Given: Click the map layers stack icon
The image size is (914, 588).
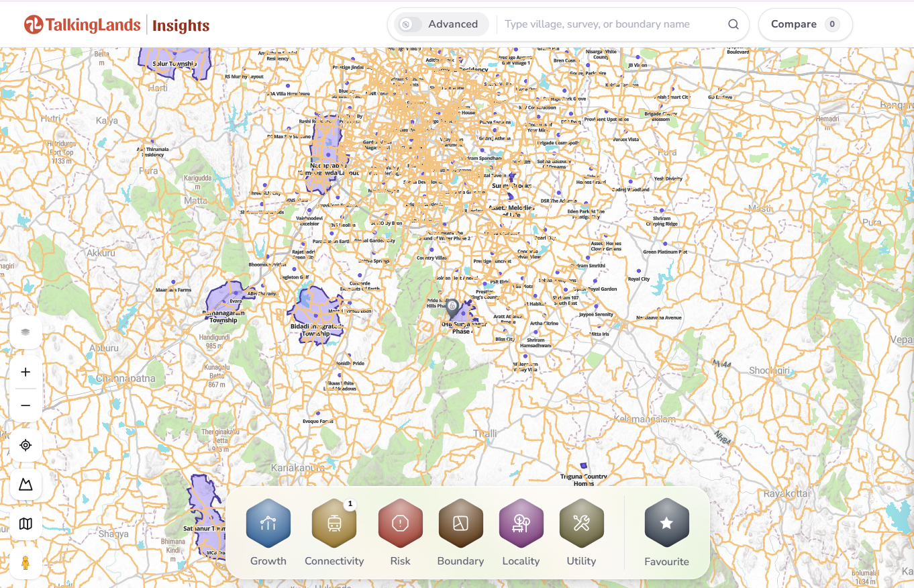Looking at the screenshot, I should click(26, 332).
